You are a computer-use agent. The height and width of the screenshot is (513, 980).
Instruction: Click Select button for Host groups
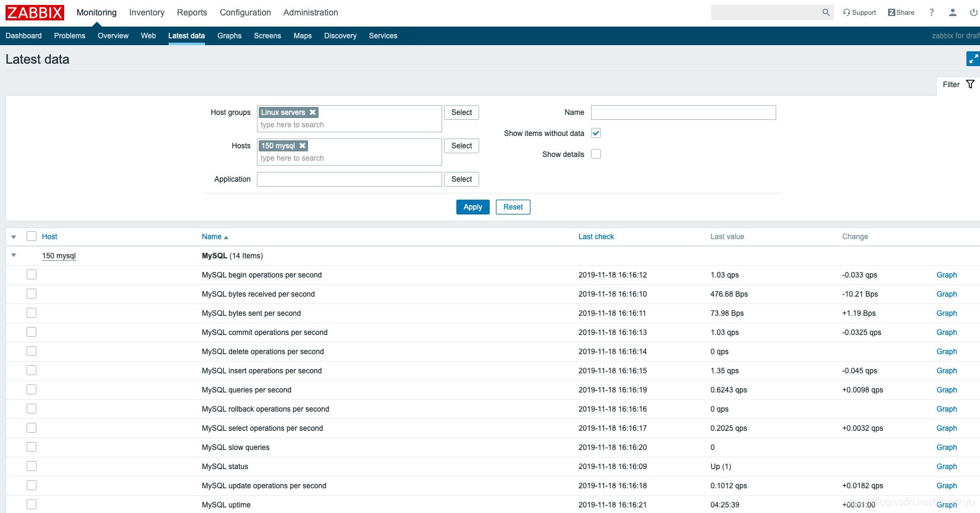(x=461, y=112)
